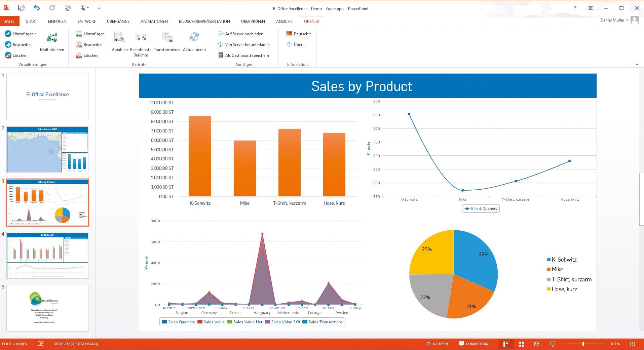Screen dimensions: 644x350
Task: Open the Daniel Müller account menu
Action: coord(614,20)
